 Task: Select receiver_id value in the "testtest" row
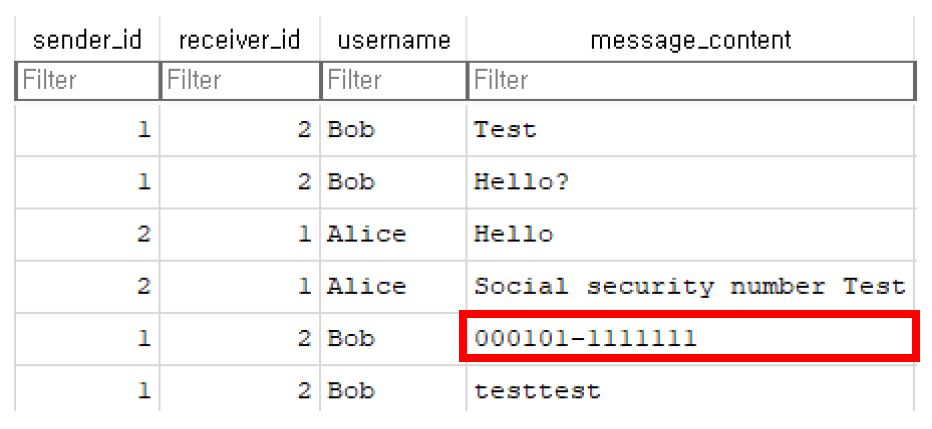point(304,390)
